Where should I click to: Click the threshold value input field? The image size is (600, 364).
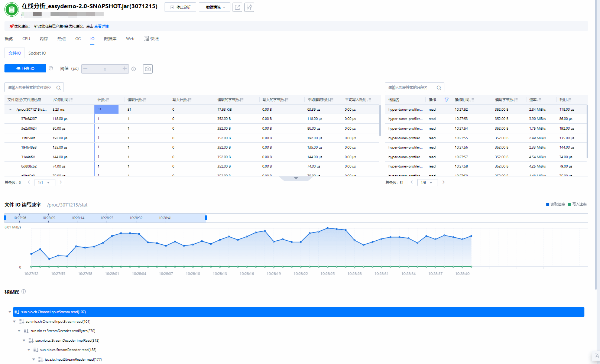coord(105,69)
